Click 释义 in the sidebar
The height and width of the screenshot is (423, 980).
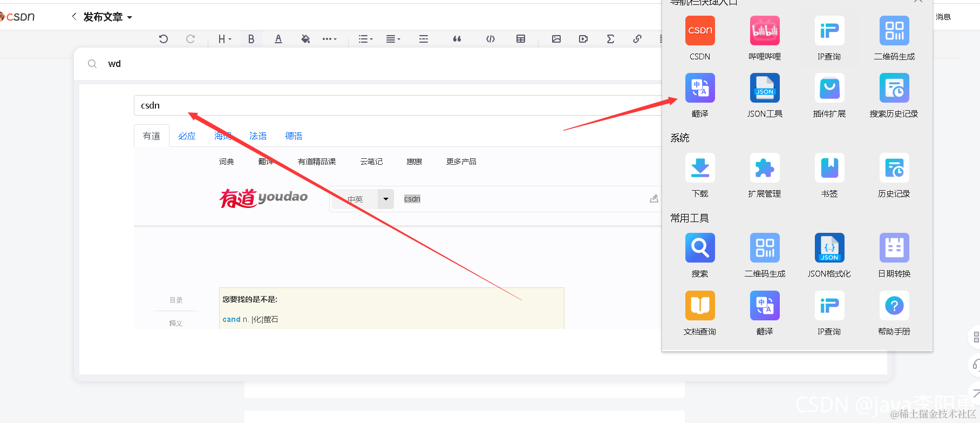(176, 323)
